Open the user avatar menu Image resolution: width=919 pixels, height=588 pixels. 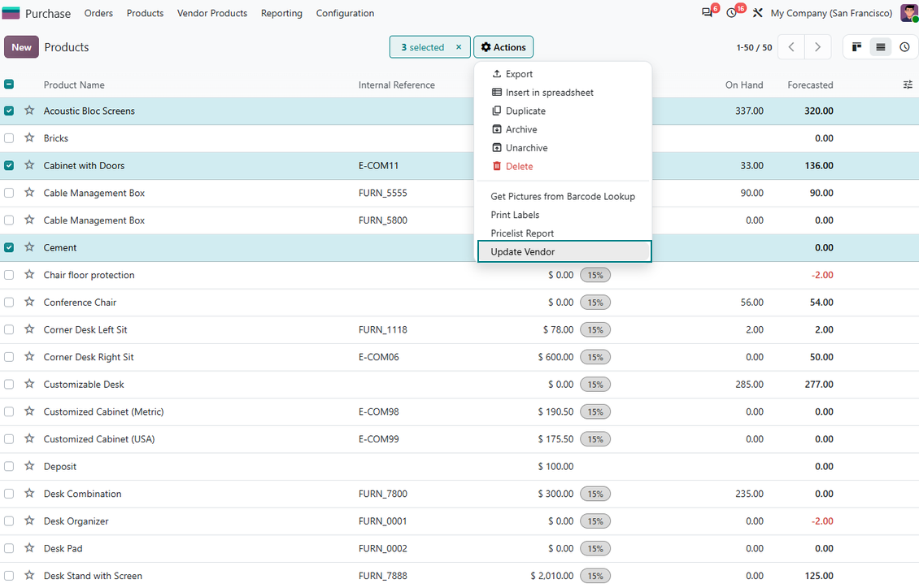coord(909,13)
